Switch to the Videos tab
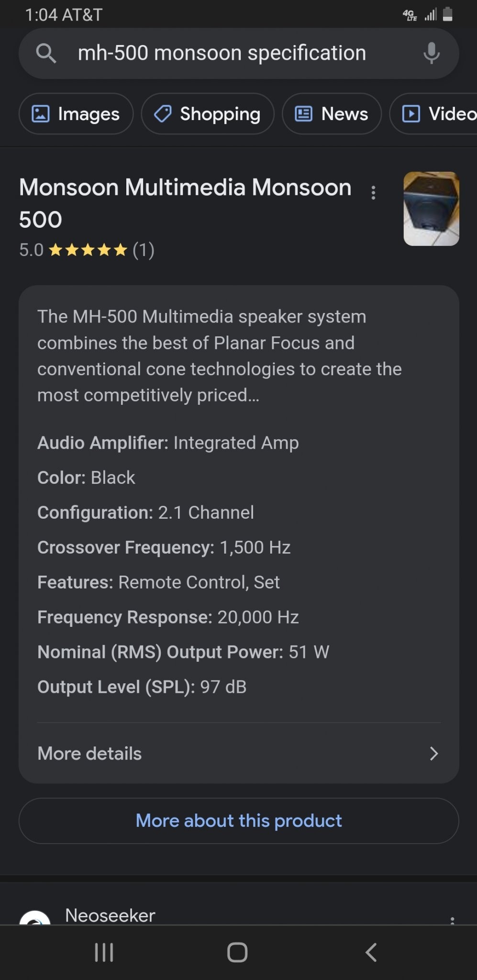Viewport: 477px width, 980px height. (433, 114)
